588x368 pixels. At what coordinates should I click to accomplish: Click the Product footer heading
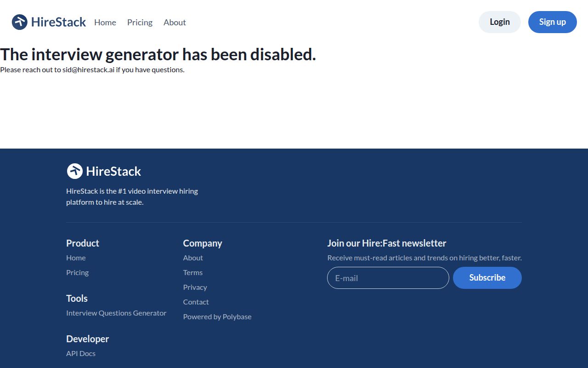click(x=83, y=243)
